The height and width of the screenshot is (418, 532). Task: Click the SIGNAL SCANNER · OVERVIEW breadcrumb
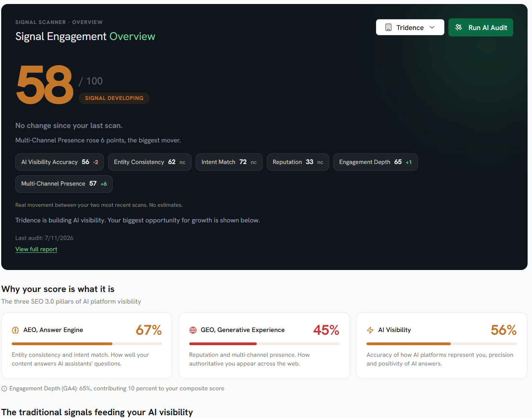click(59, 22)
